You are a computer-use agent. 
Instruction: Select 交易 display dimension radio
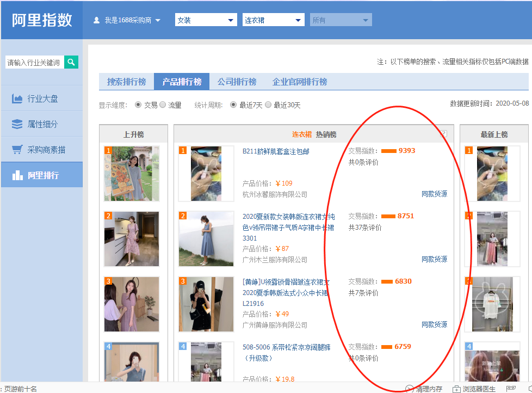tap(138, 105)
